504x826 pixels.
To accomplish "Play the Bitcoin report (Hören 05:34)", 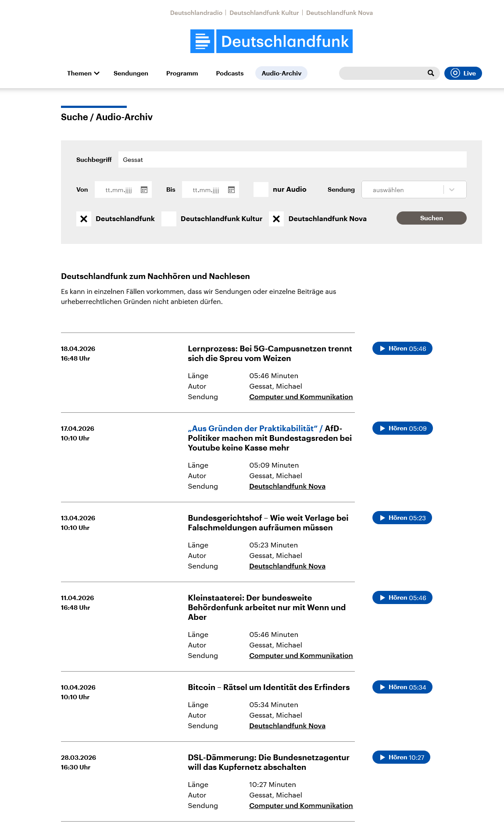I will (x=402, y=687).
